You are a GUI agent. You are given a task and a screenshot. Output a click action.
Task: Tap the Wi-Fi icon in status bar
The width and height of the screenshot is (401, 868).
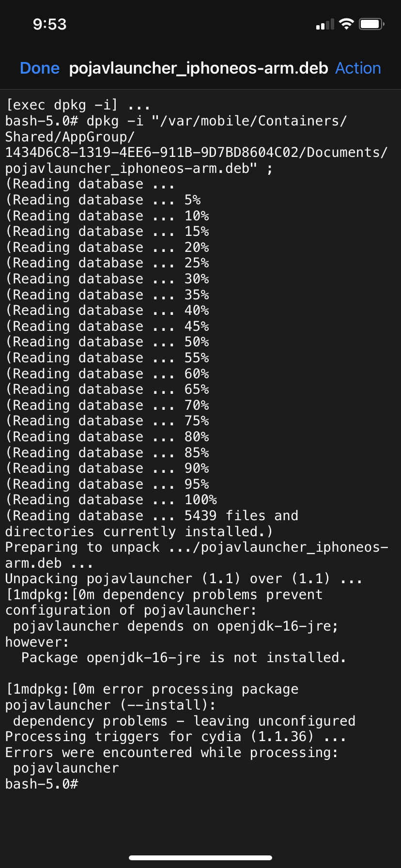(346, 23)
